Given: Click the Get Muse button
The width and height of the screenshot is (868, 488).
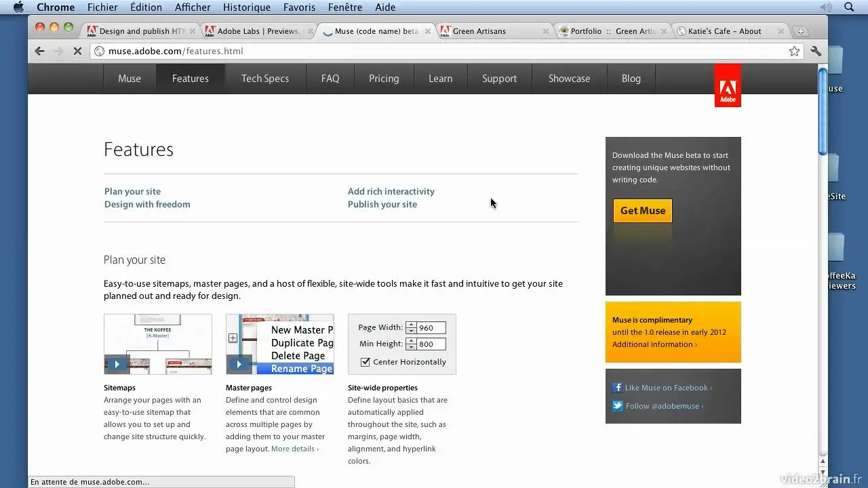Looking at the screenshot, I should [x=643, y=211].
